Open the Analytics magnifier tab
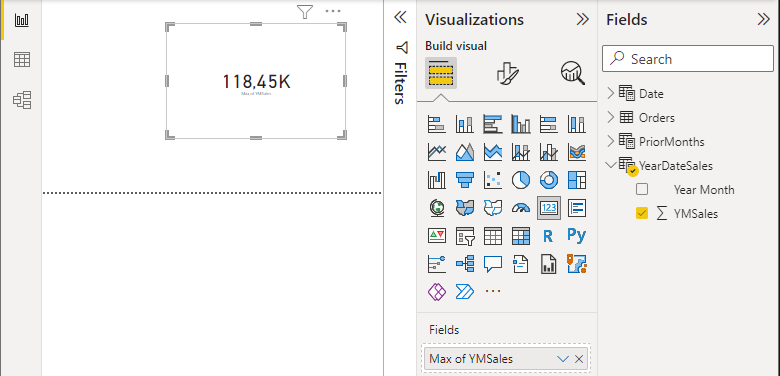The width and height of the screenshot is (780, 376). click(x=573, y=73)
